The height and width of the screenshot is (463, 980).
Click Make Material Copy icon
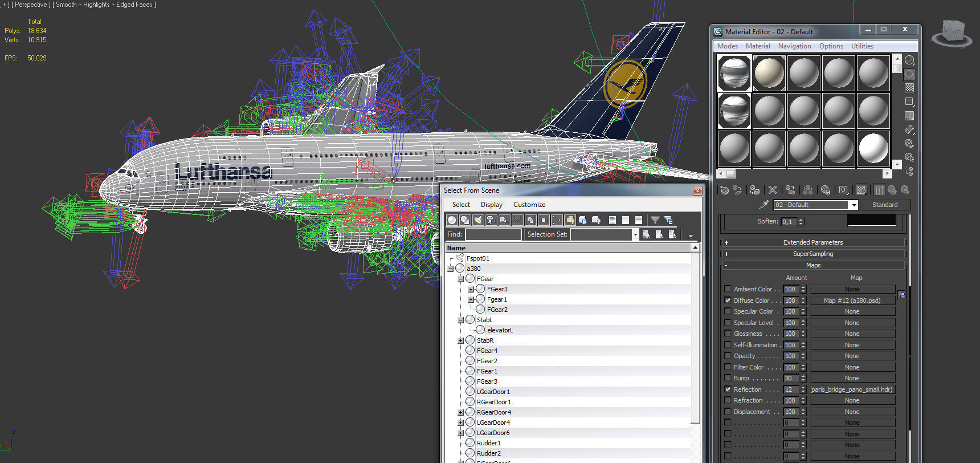click(790, 190)
